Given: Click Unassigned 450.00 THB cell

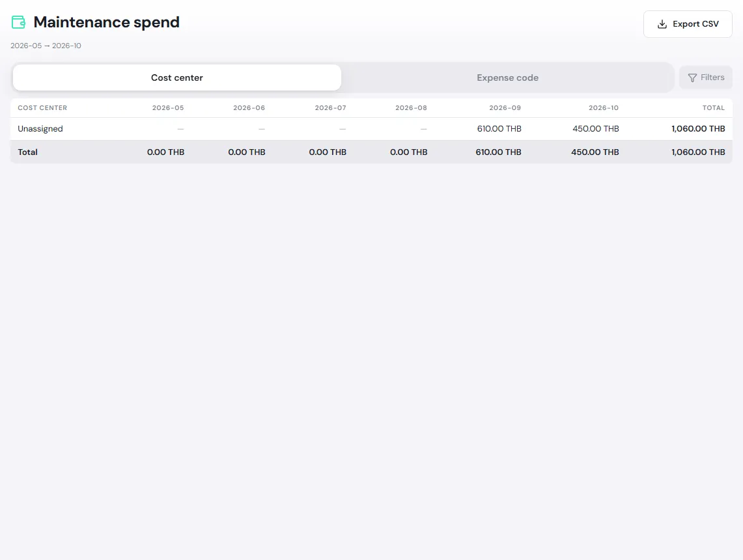Looking at the screenshot, I should coord(596,129).
